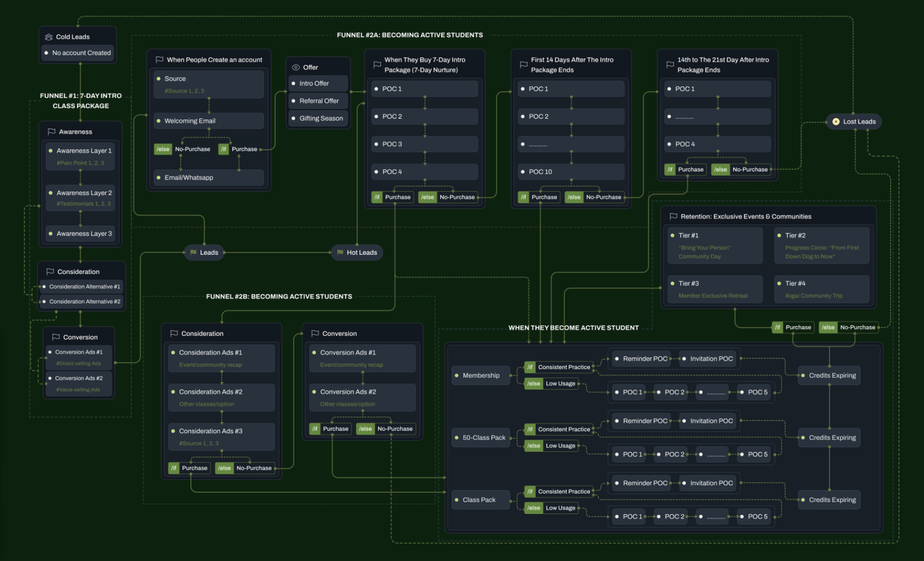Select Conversion Ads #2 Value-selling Ads node
The height and width of the screenshot is (561, 924).
(x=80, y=384)
